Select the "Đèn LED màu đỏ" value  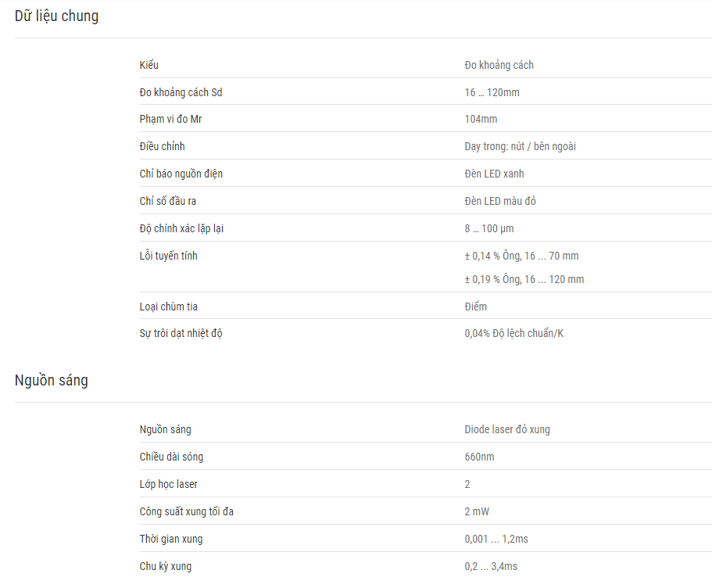point(500,201)
